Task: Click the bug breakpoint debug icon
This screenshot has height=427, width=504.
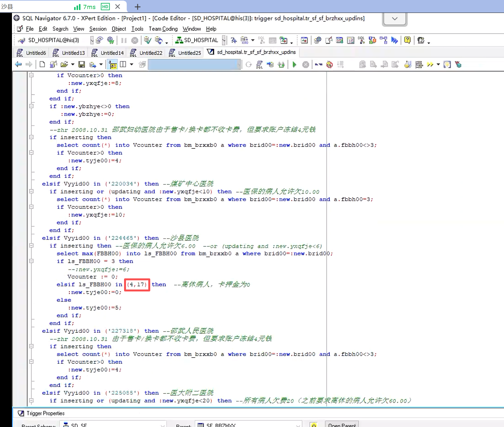Action: (329, 65)
